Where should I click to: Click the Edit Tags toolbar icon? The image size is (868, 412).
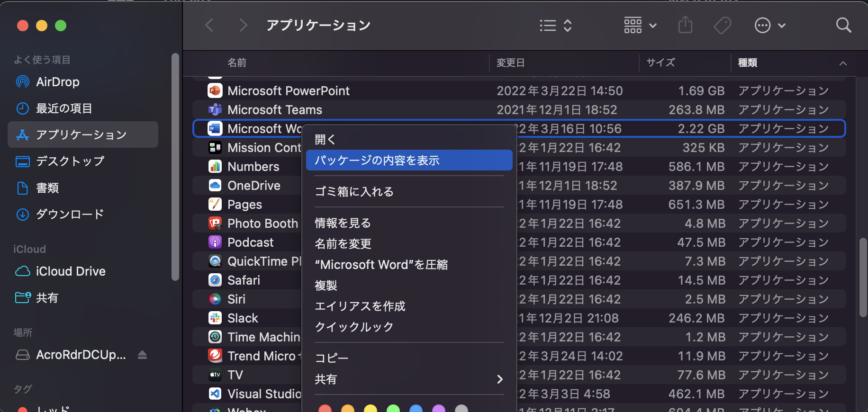pyautogui.click(x=723, y=25)
